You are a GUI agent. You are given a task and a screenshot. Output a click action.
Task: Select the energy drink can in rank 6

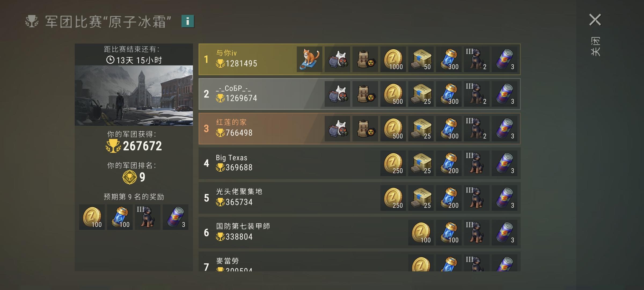505,233
